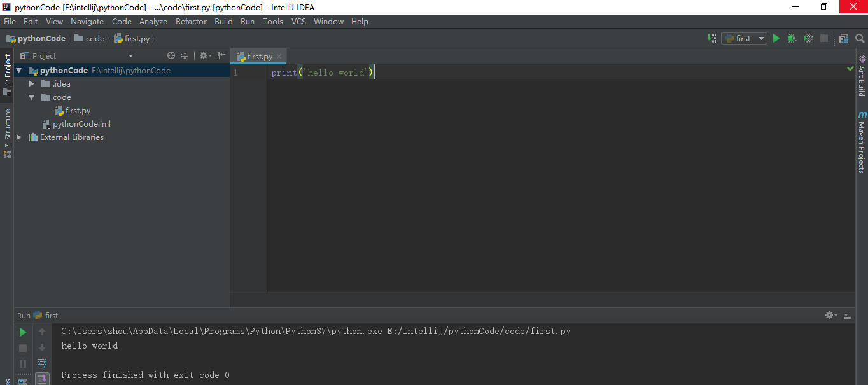Click Up the Stack Trace arrow

pyautogui.click(x=42, y=332)
